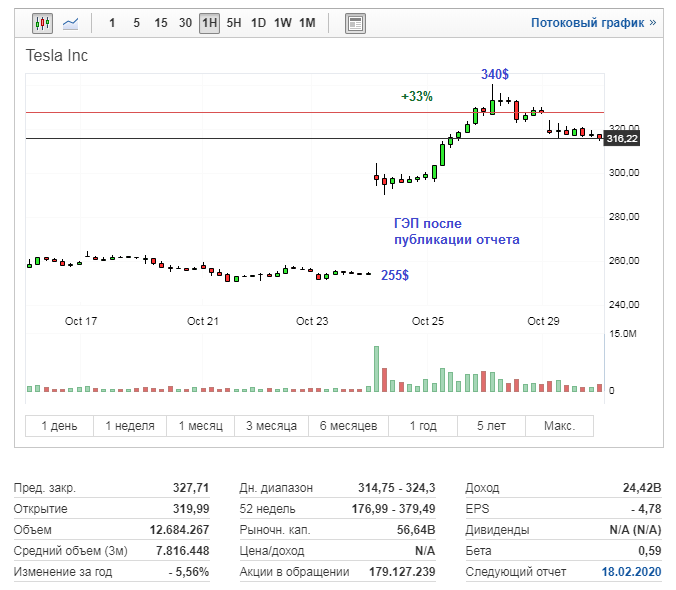Select the 1 месяц range tab

pos(200,426)
